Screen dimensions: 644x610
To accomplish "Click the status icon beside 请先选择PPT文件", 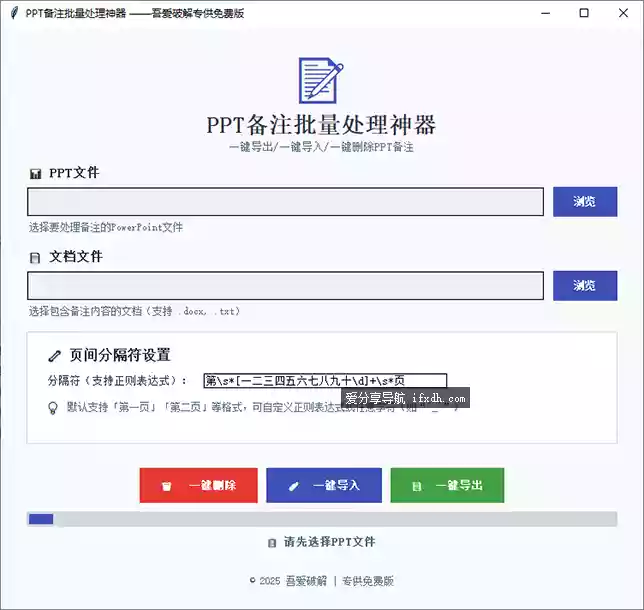I will coord(271,543).
